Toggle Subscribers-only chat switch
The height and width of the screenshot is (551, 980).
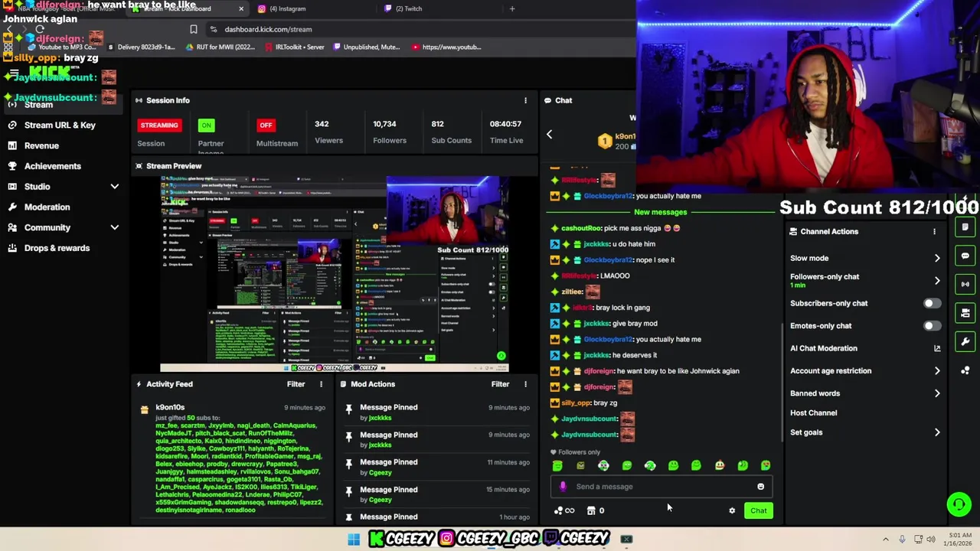click(x=932, y=303)
